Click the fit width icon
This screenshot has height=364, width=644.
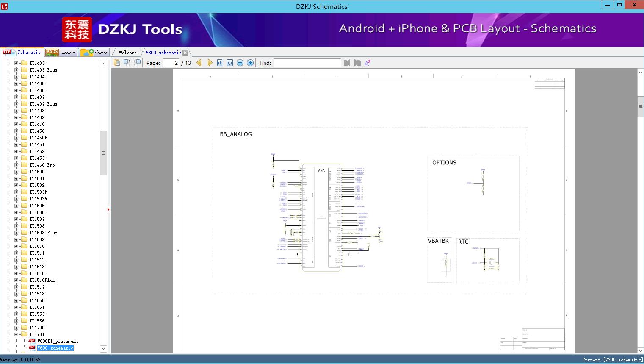tap(220, 63)
